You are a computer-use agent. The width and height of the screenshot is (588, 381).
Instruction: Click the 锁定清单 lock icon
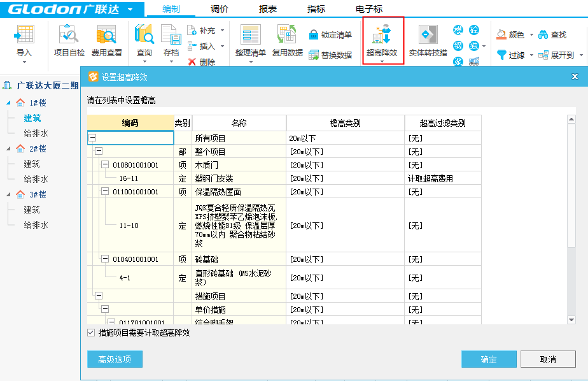pos(314,35)
